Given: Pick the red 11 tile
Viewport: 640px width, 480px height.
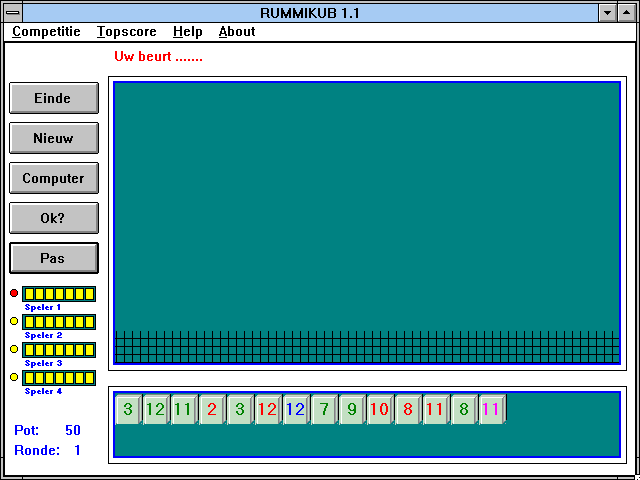Looking at the screenshot, I should click(436, 409).
